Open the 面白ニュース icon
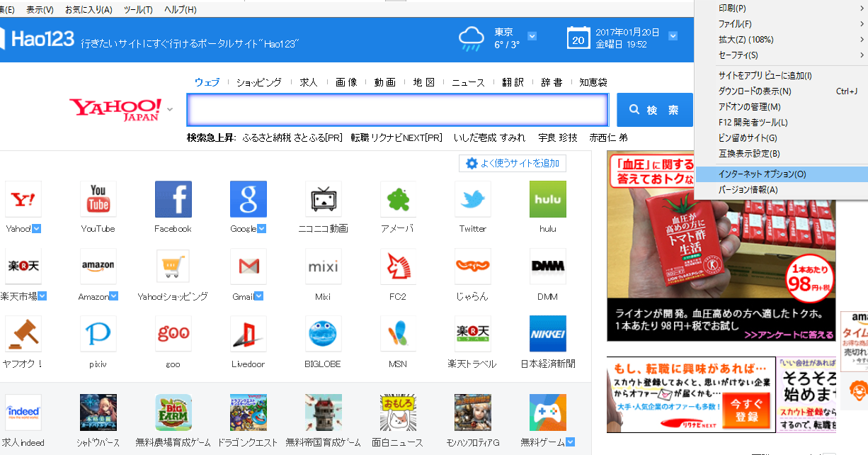Screen dimensions: 868x455 (x=399, y=412)
